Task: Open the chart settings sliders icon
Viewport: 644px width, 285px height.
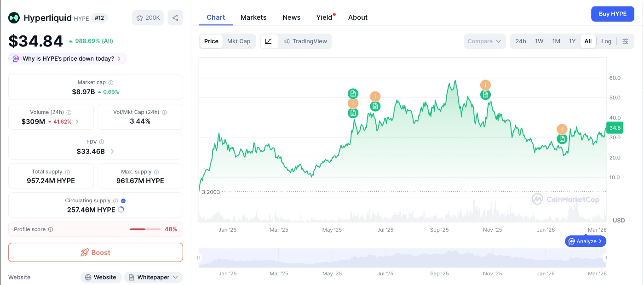Action: click(x=625, y=41)
